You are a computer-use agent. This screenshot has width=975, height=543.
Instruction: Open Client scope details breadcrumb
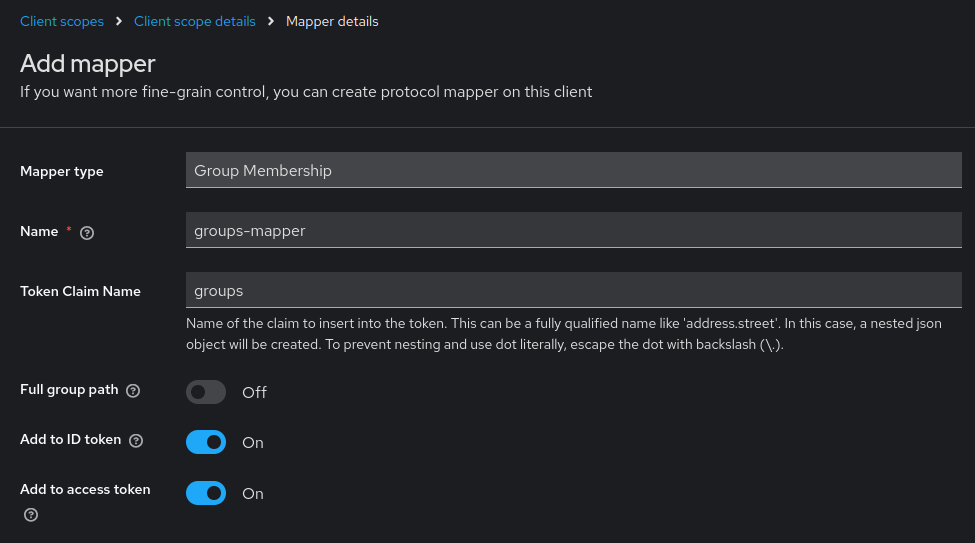coord(195,21)
